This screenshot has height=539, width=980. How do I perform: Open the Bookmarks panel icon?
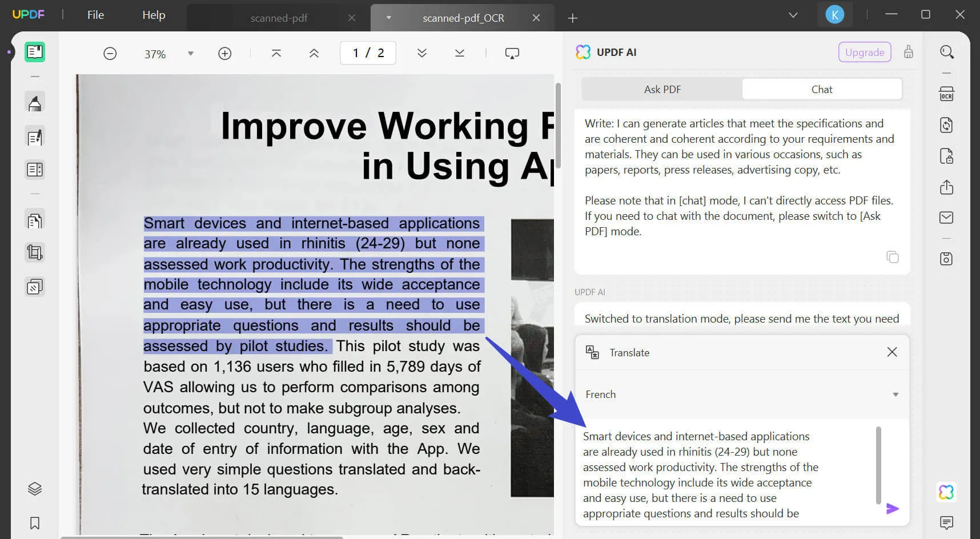(x=35, y=523)
